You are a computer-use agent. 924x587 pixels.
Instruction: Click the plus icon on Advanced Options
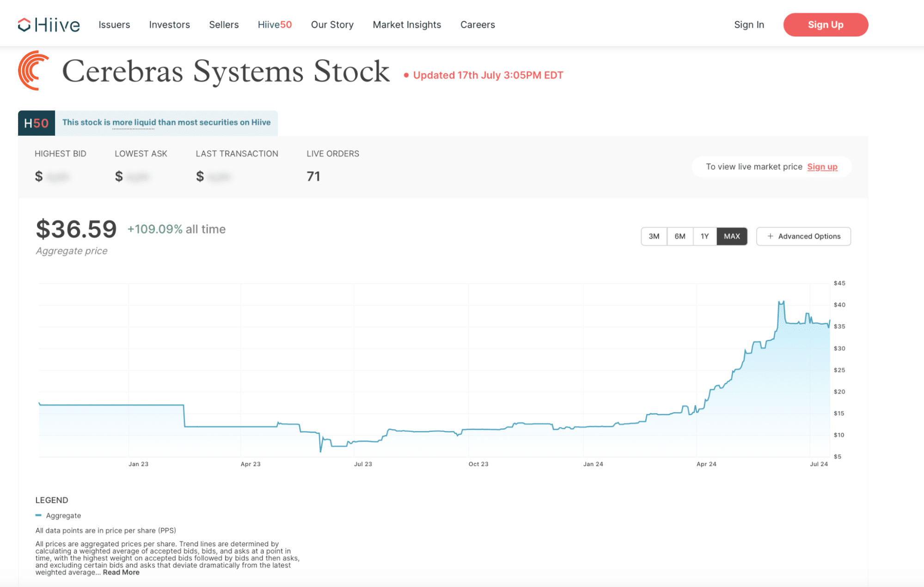pos(770,236)
